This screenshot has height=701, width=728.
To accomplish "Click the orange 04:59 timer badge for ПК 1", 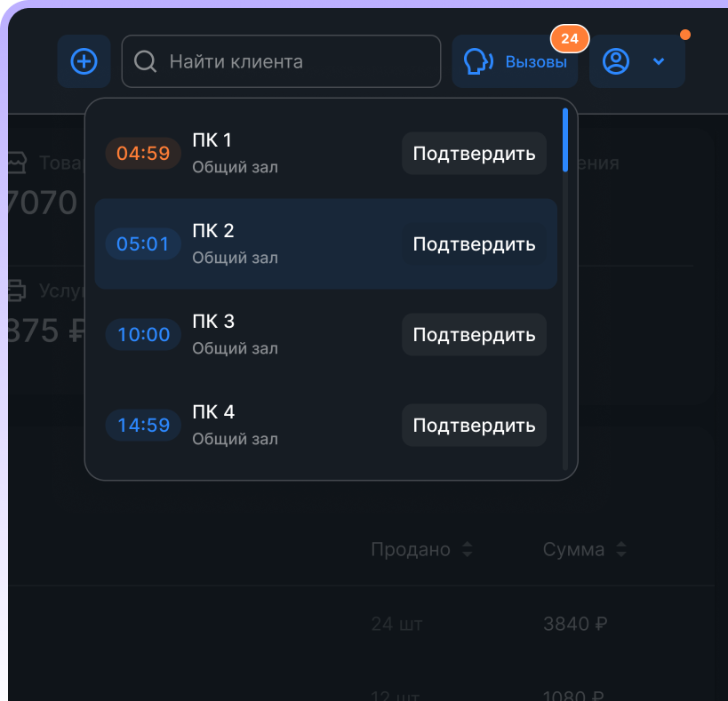I will point(142,153).
